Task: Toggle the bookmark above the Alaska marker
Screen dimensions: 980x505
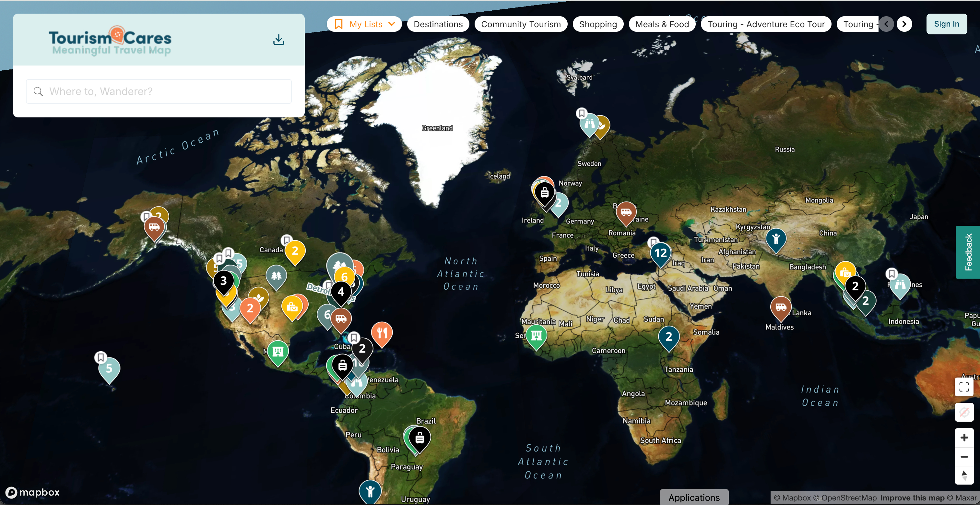Action: point(147,216)
